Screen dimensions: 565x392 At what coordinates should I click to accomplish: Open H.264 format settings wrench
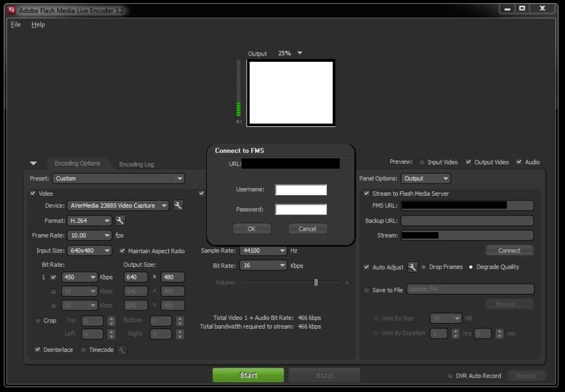tap(120, 221)
